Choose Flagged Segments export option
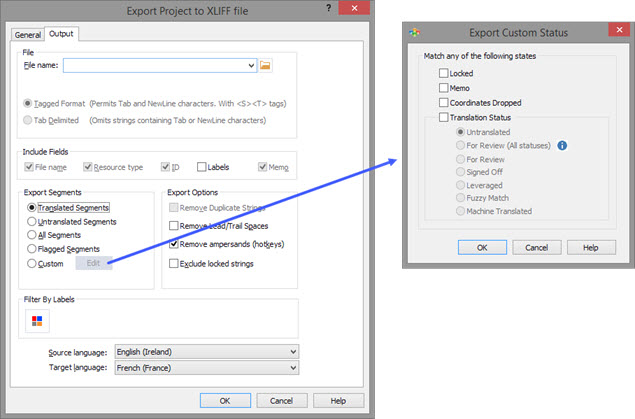Screen dimensions: 635x419 [x=32, y=249]
